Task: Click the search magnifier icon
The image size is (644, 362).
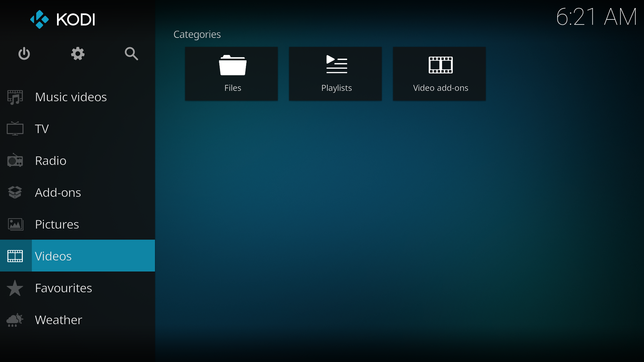Action: (131, 54)
